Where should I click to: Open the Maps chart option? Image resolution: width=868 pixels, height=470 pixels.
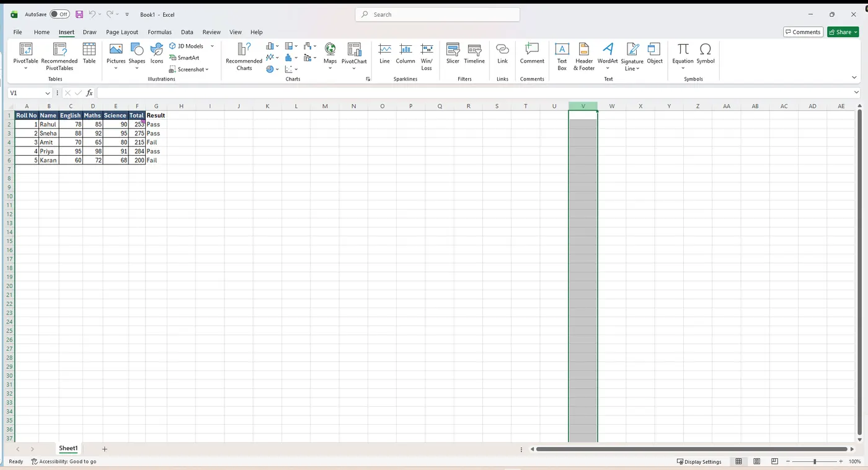[330, 56]
